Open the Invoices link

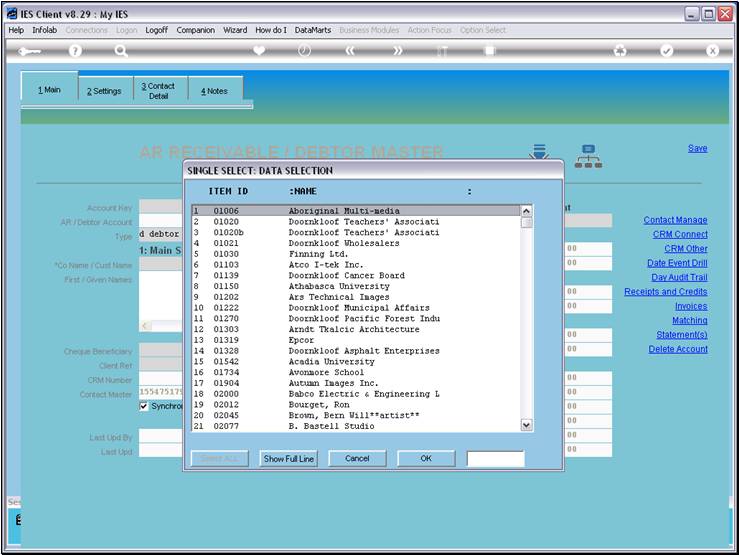pyautogui.click(x=691, y=306)
